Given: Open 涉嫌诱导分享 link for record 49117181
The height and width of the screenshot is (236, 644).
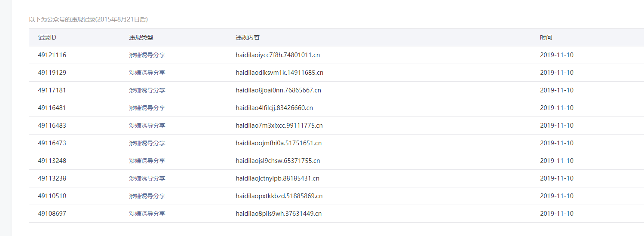Looking at the screenshot, I should click(x=147, y=90).
